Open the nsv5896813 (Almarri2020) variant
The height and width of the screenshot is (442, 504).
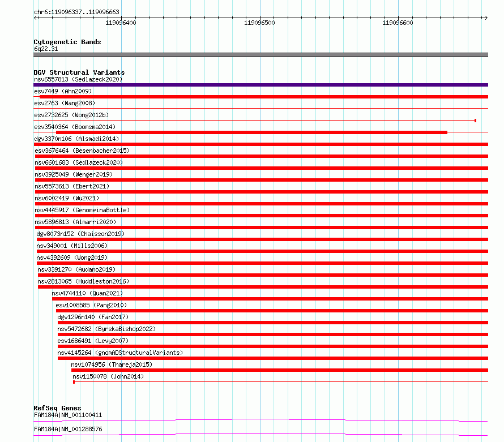click(x=75, y=222)
